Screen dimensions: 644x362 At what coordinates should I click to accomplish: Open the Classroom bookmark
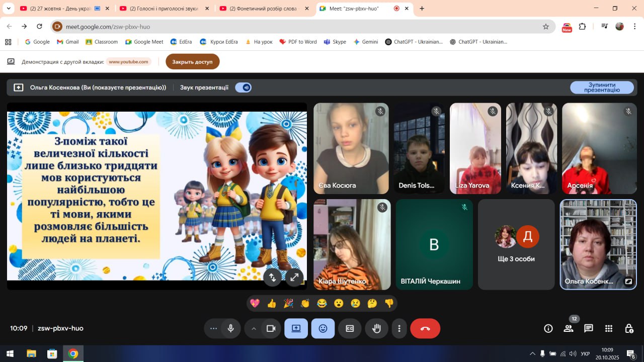coord(102,42)
